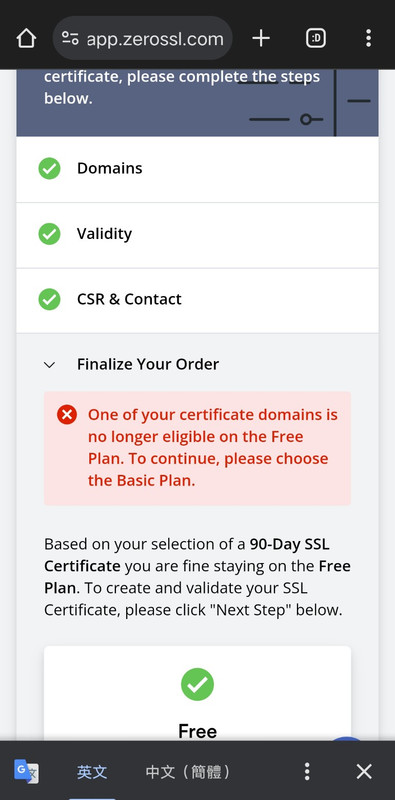
Task: Open a new tab with plus icon
Action: [261, 38]
